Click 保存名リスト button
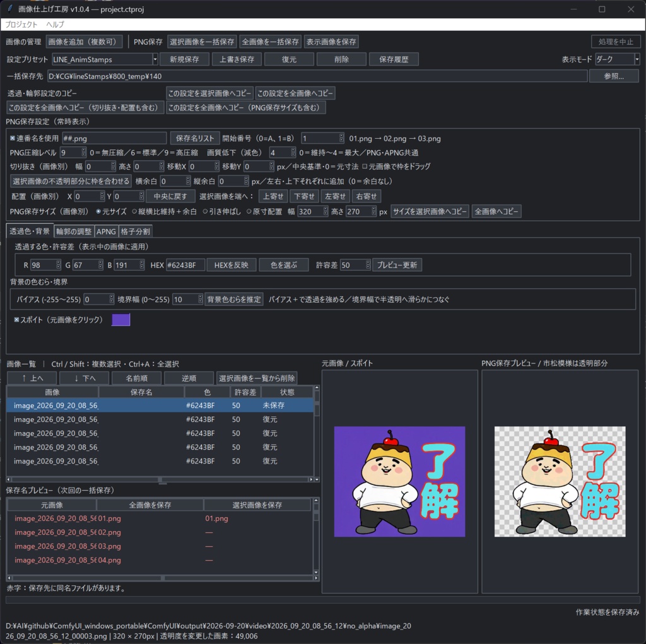The width and height of the screenshot is (646, 644). click(x=195, y=138)
